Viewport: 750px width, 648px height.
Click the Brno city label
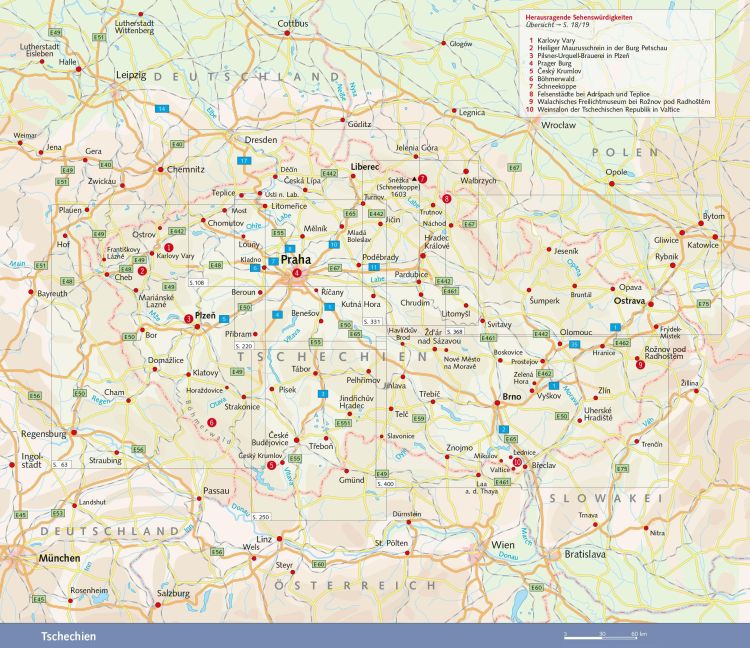tap(512, 399)
